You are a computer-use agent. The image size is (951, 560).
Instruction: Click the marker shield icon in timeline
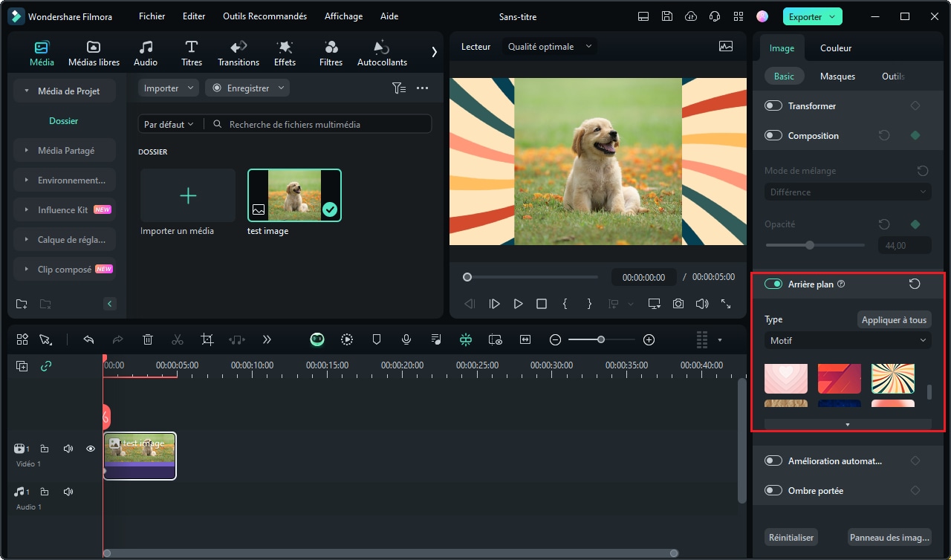click(377, 339)
